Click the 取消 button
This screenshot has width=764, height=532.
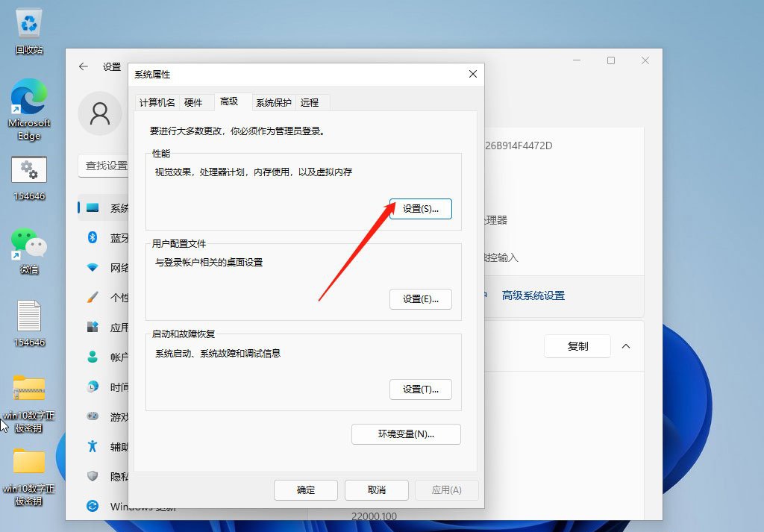pyautogui.click(x=377, y=490)
